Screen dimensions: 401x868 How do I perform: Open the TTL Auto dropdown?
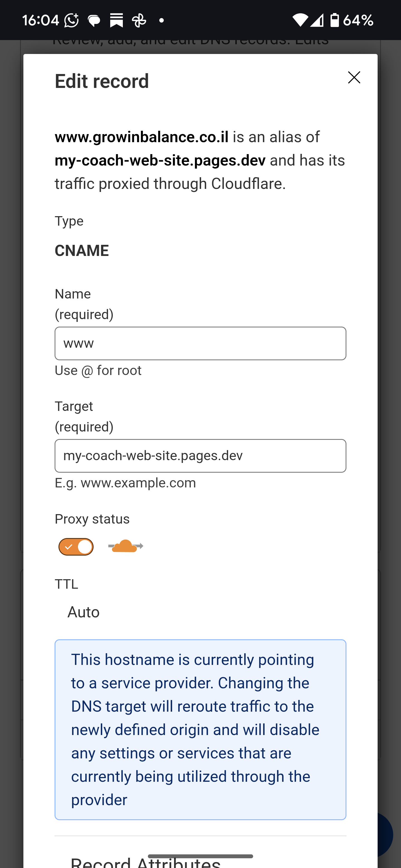coord(83,612)
